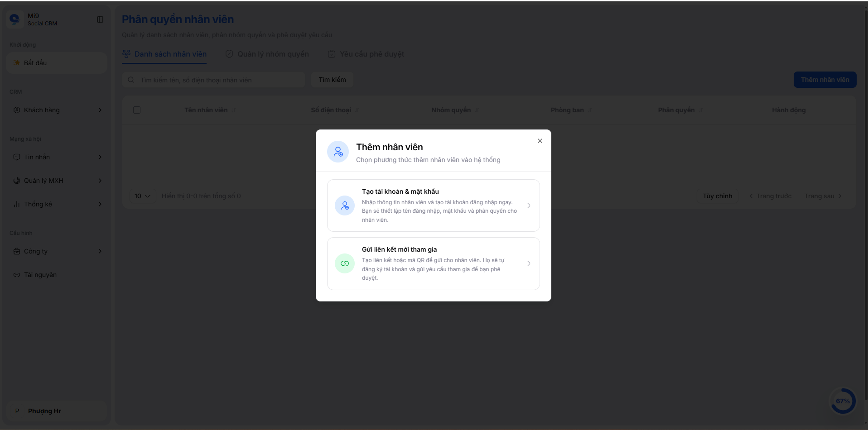Expand the Khách hàng menu chevron

(100, 110)
